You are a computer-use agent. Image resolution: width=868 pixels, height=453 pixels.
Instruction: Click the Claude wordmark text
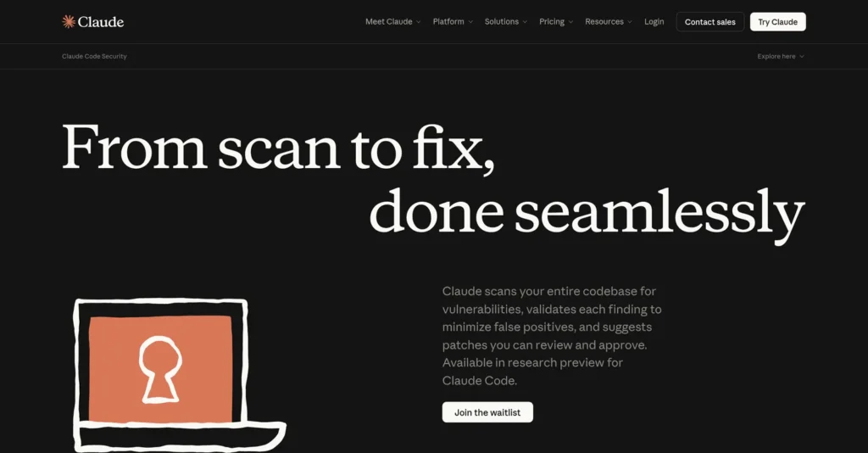(x=101, y=21)
